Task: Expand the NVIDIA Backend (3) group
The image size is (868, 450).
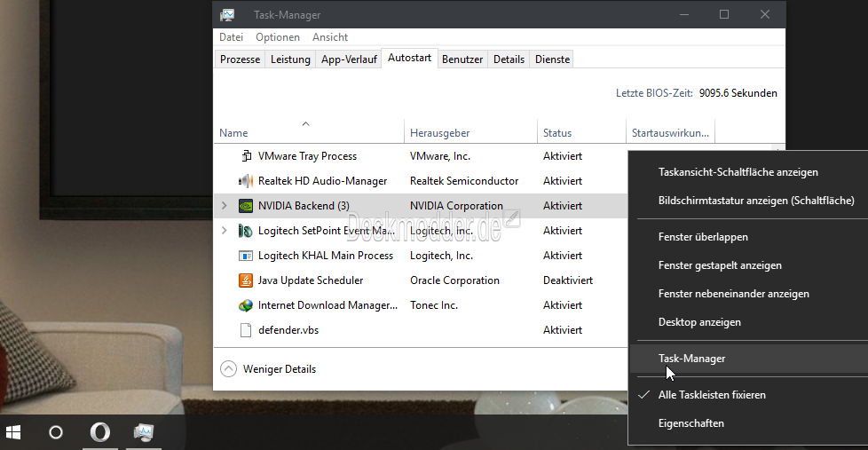Action: pyautogui.click(x=225, y=205)
